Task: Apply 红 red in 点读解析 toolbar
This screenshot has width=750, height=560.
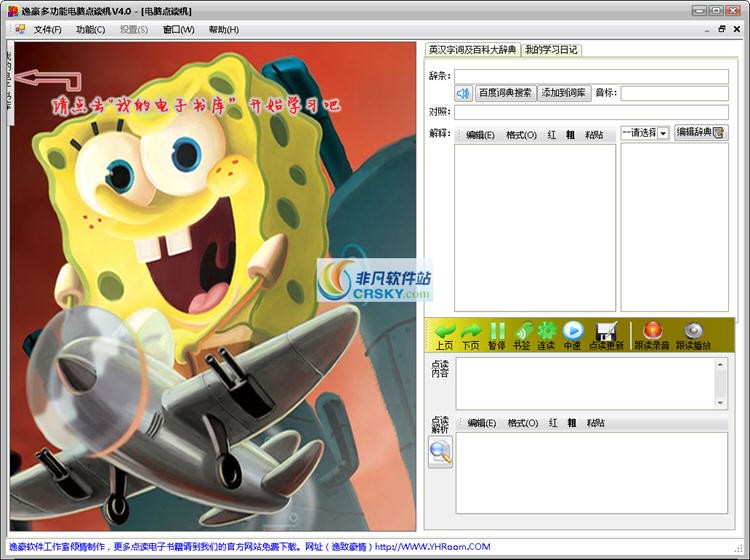Action: tap(553, 423)
